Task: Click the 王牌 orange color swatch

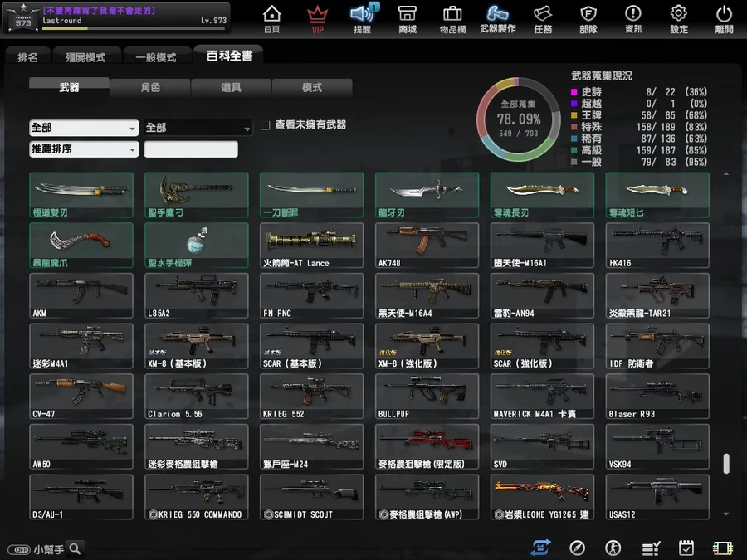Action: [x=574, y=115]
